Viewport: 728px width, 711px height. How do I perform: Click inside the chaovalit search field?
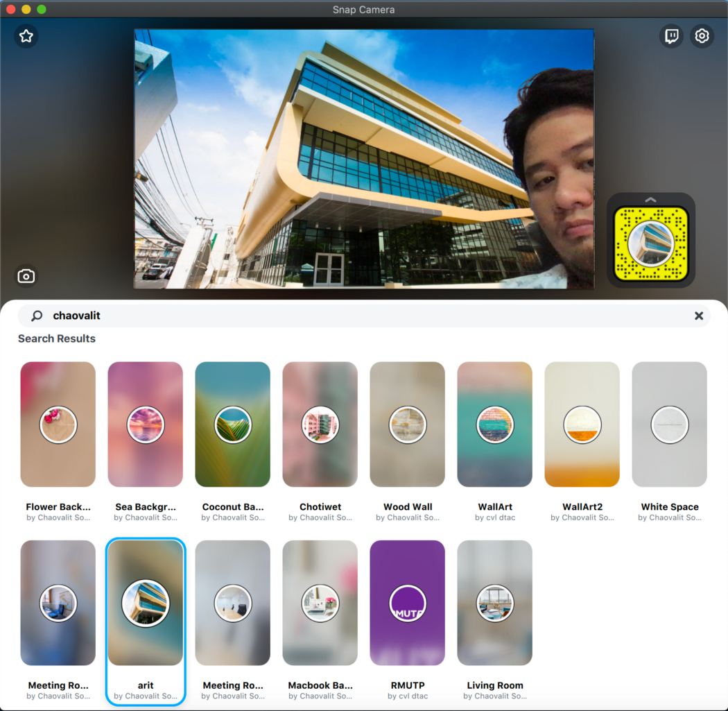click(208, 316)
